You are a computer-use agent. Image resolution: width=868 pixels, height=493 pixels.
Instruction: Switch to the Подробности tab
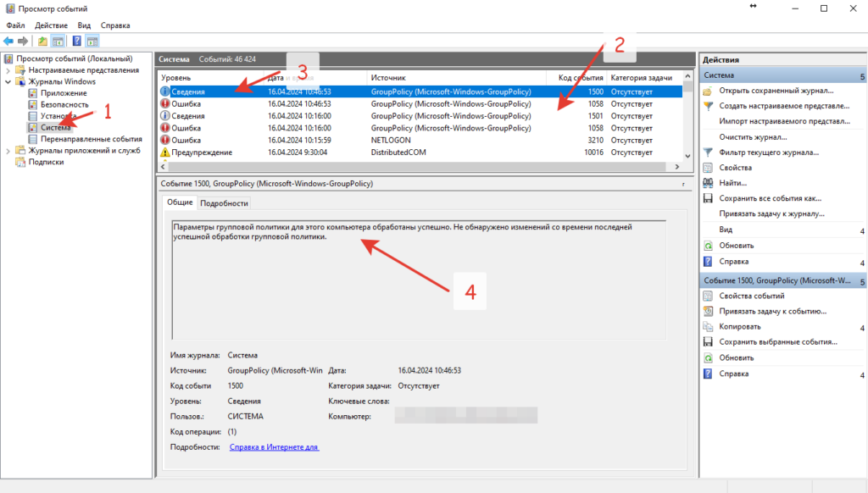[224, 203]
